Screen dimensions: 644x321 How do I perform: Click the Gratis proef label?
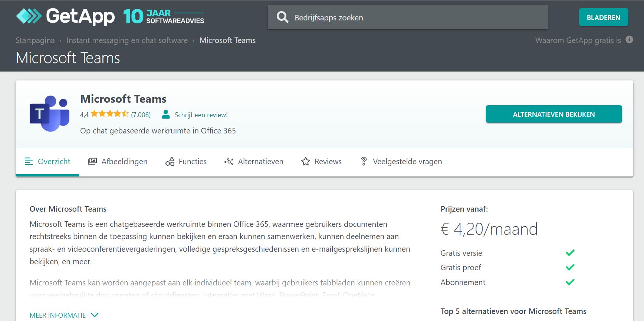[x=461, y=268]
